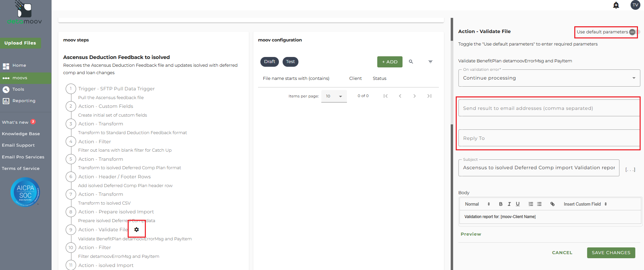Toggle bold formatting in Body editor
The height and width of the screenshot is (270, 644).
[501, 204]
